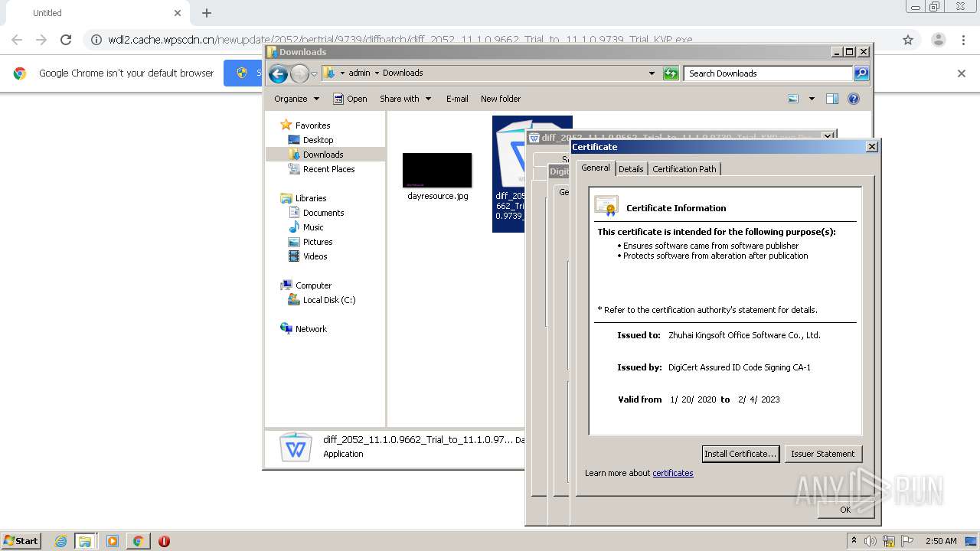Open the Chrome profile avatar
The image size is (980, 551).
point(938,40)
